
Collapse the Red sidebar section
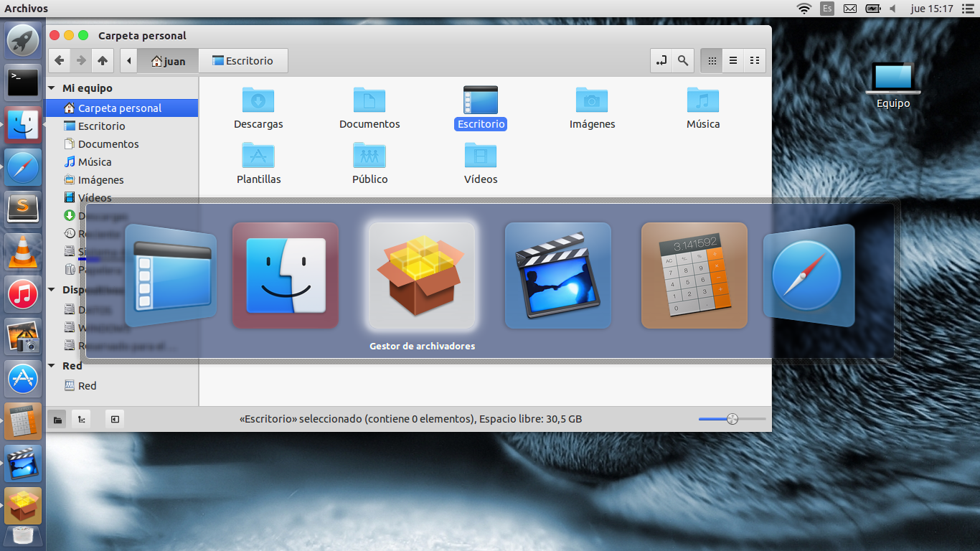tap(52, 366)
